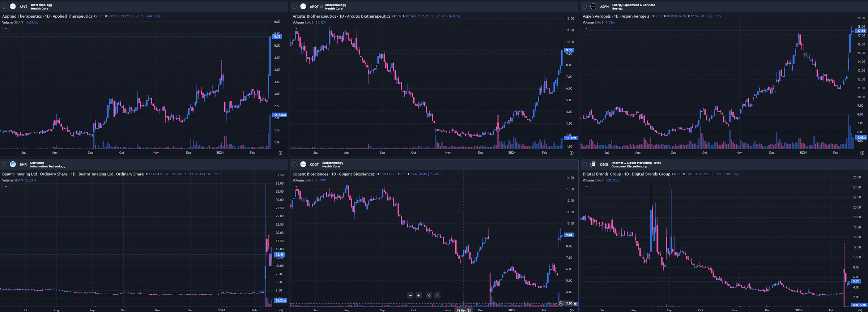Open chart settings gear on DBGI chart
The height and width of the screenshot is (312, 868).
(x=860, y=310)
